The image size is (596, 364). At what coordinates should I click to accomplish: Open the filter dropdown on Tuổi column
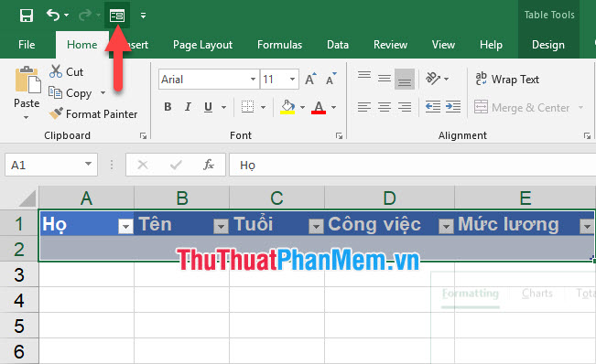point(316,226)
